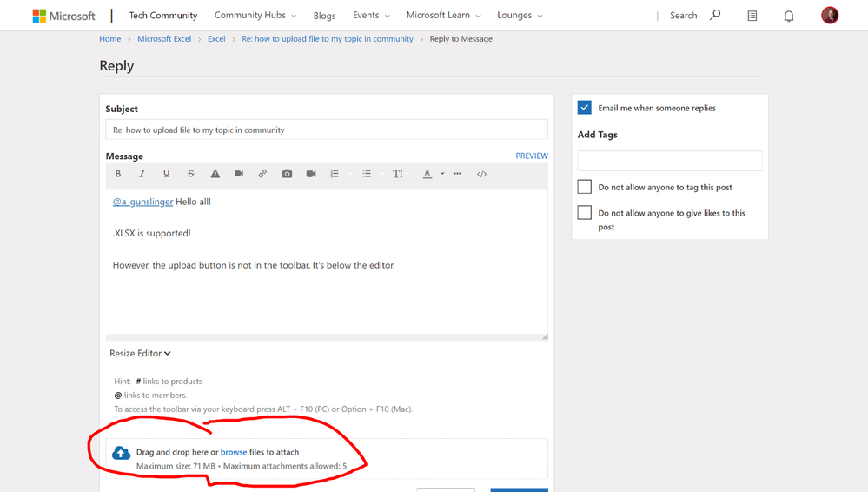The width and height of the screenshot is (868, 492).
Task: Insert a photo with the camera icon
Action: pyautogui.click(x=287, y=174)
